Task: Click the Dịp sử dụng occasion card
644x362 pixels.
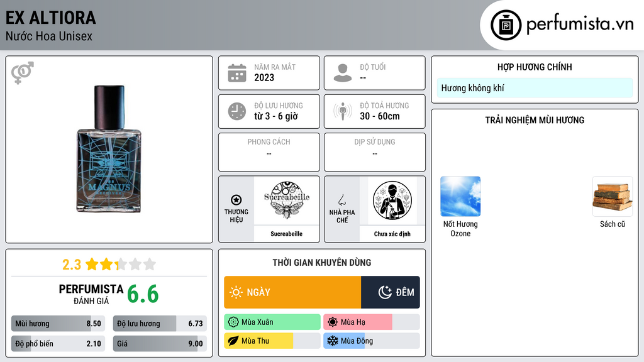Action: tap(375, 152)
